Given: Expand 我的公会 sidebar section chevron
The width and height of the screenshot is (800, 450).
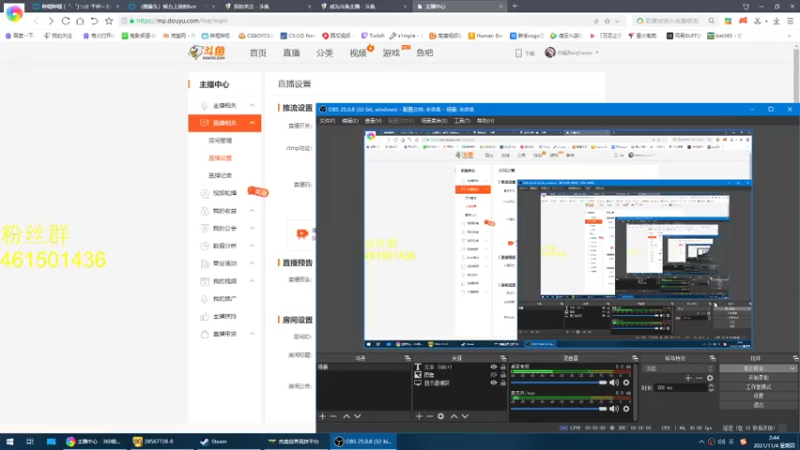Looking at the screenshot, I should point(252,228).
